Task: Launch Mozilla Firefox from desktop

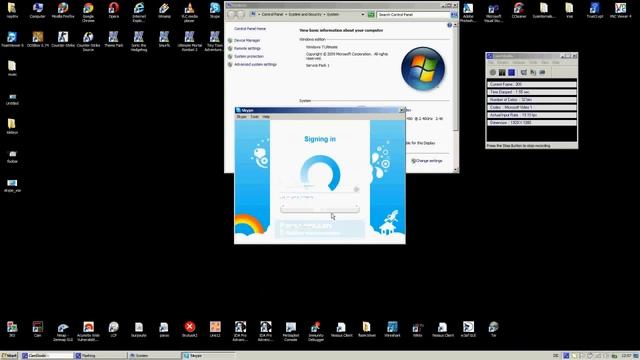Action: point(63,10)
